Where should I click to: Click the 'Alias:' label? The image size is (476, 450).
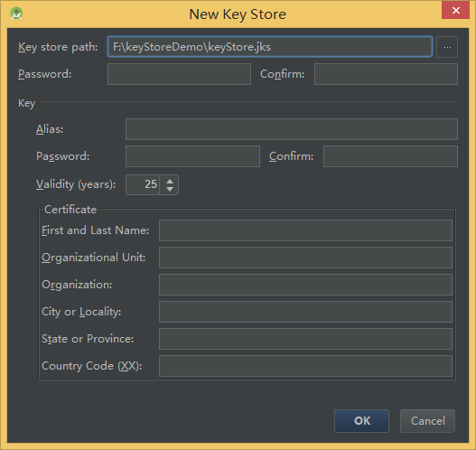click(x=50, y=129)
